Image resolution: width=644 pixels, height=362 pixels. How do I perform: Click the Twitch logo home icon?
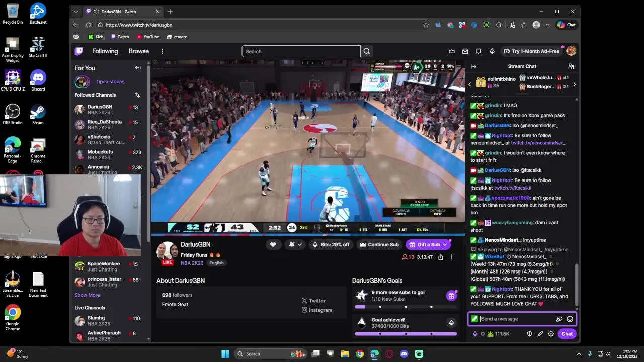pyautogui.click(x=79, y=51)
